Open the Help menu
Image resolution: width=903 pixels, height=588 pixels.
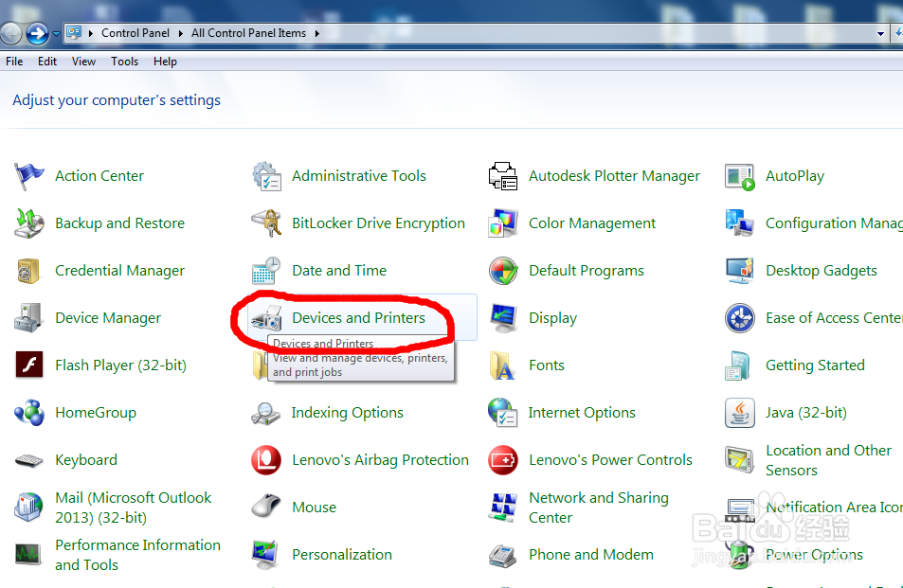pyautogui.click(x=165, y=62)
